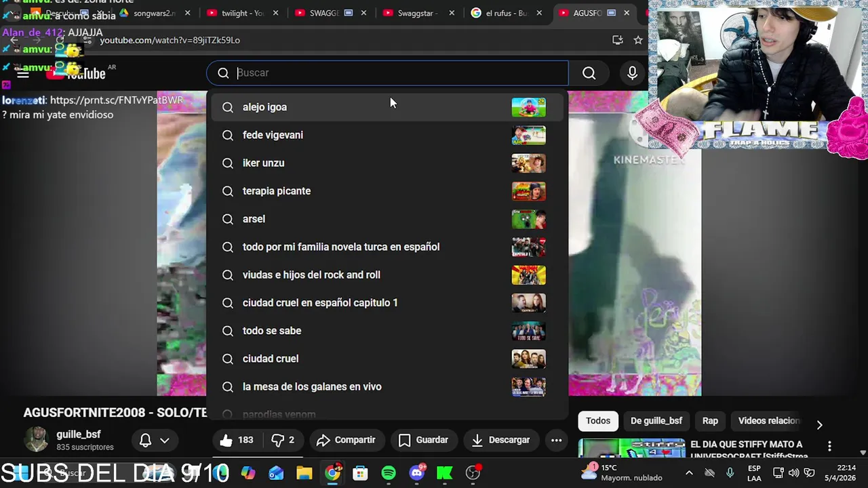
Task: Click the install app icon in address bar
Action: point(617,40)
